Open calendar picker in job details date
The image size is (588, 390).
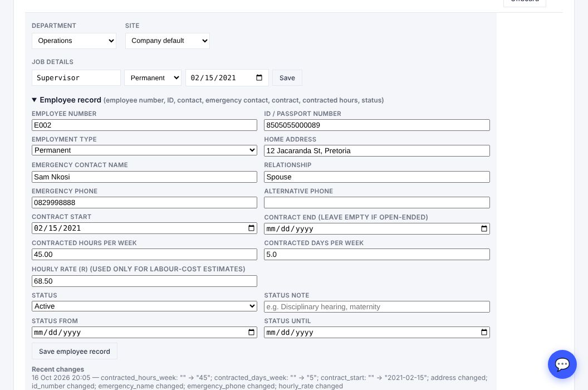coord(259,77)
